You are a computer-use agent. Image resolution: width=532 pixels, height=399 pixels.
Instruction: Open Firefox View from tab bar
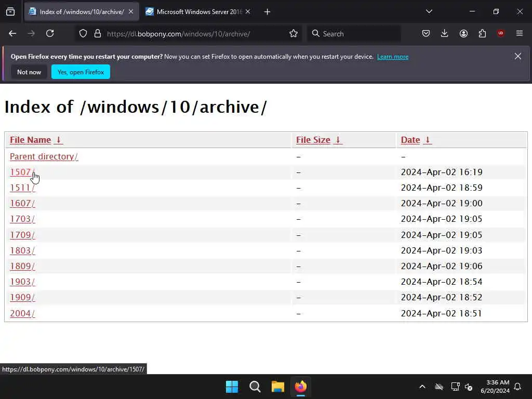[10, 12]
